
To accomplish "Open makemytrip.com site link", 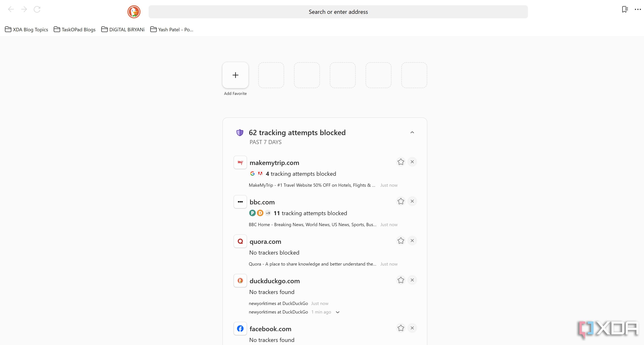I will pos(274,163).
